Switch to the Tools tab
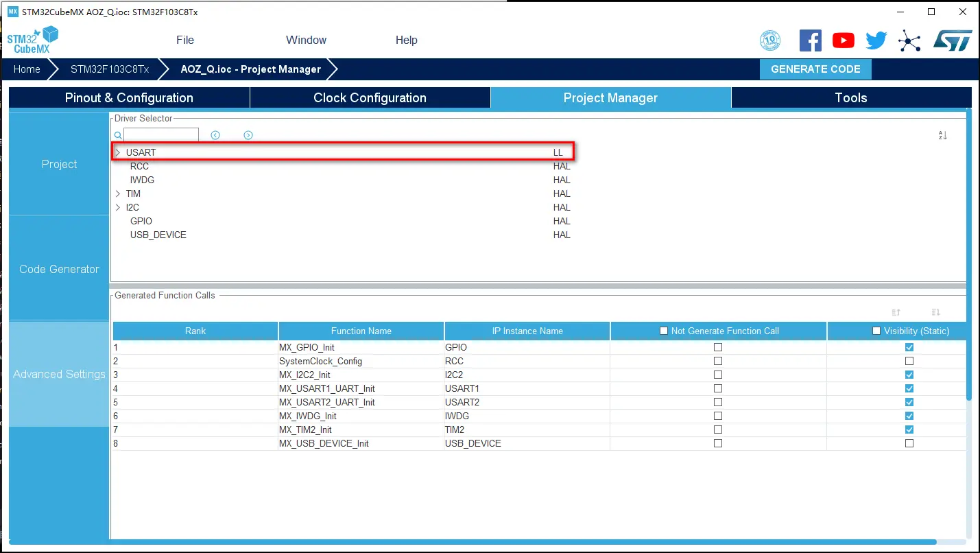Image resolution: width=980 pixels, height=553 pixels. (x=851, y=97)
